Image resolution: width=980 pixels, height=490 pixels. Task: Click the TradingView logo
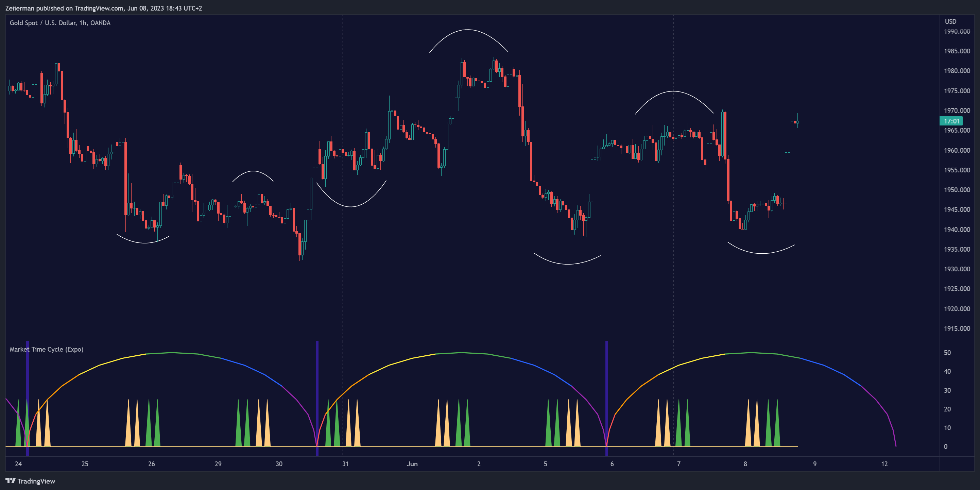[31, 481]
